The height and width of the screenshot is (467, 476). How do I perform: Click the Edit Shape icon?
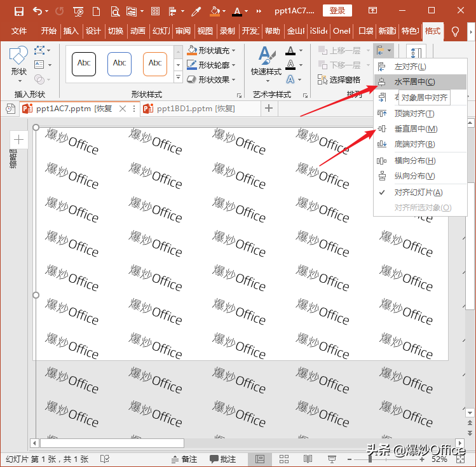(39, 50)
